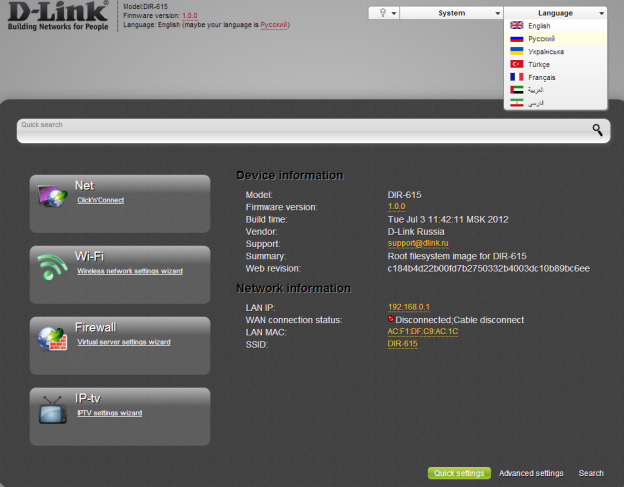Select the Farsi language entry
The width and height of the screenshot is (624, 487).
[x=555, y=103]
